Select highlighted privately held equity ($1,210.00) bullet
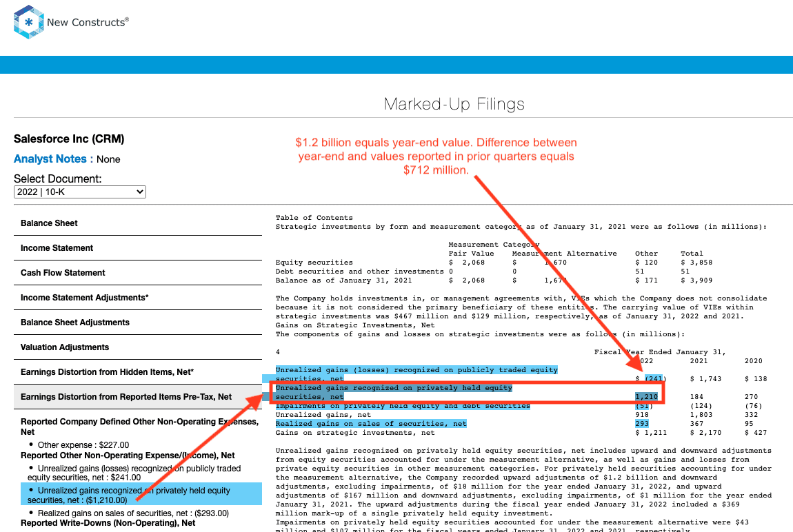Image resolution: width=793 pixels, height=532 pixels. point(141,495)
